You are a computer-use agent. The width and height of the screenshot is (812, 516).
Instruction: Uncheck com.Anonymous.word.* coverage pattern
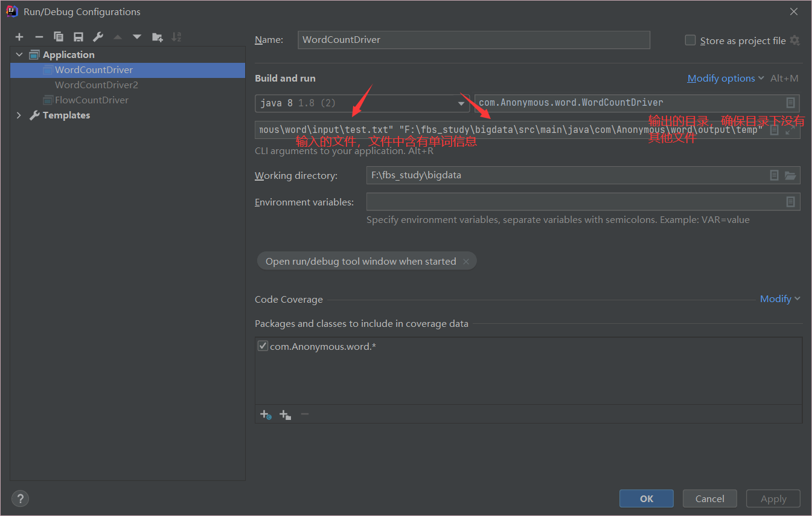click(x=263, y=346)
